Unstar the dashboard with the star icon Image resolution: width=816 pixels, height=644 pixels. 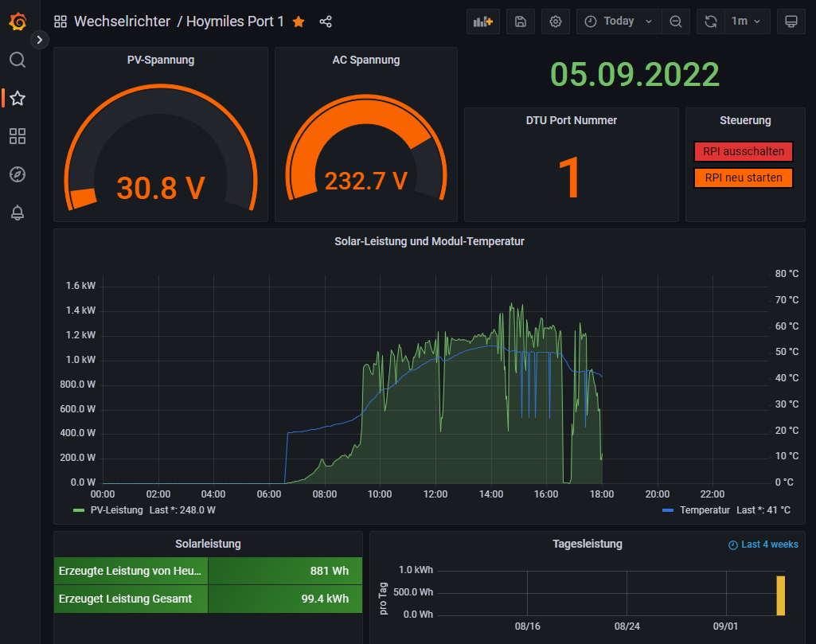point(299,21)
